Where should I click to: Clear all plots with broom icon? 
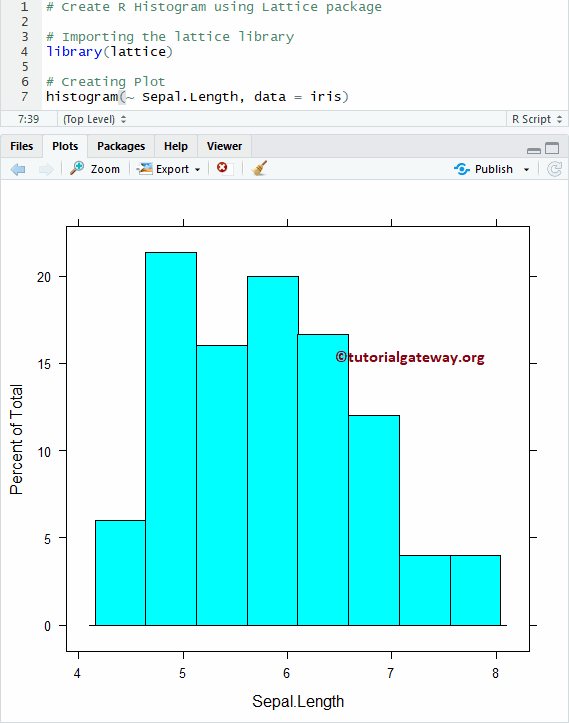(x=259, y=168)
